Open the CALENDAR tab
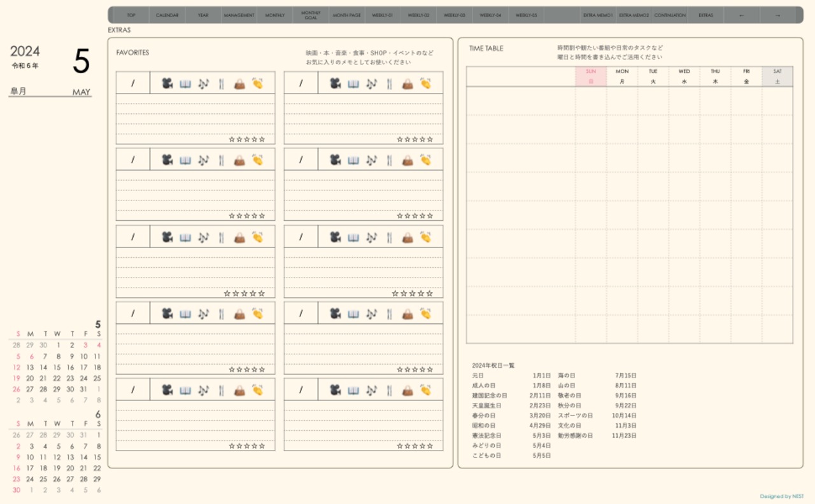 pos(167,15)
